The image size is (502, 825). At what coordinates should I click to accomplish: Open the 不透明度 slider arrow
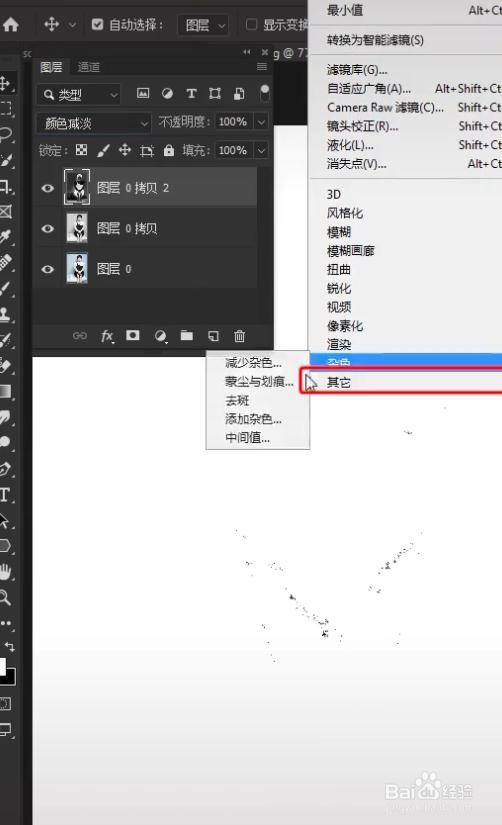[262, 122]
